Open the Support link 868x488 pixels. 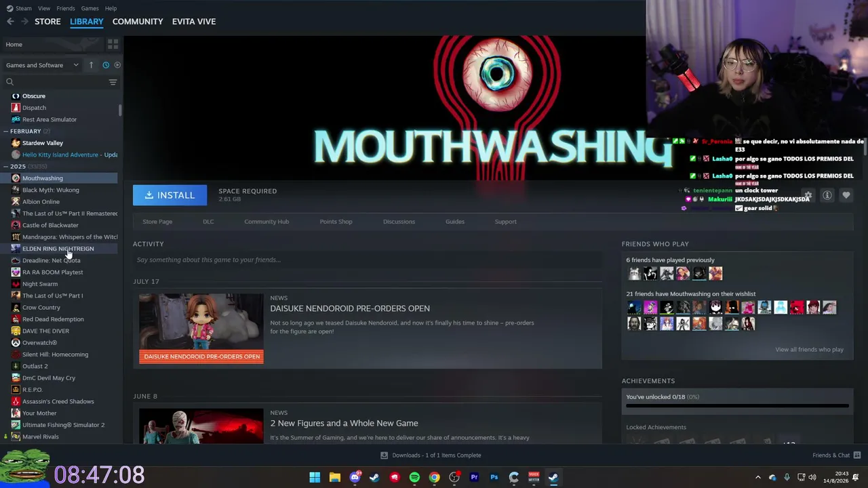point(506,222)
